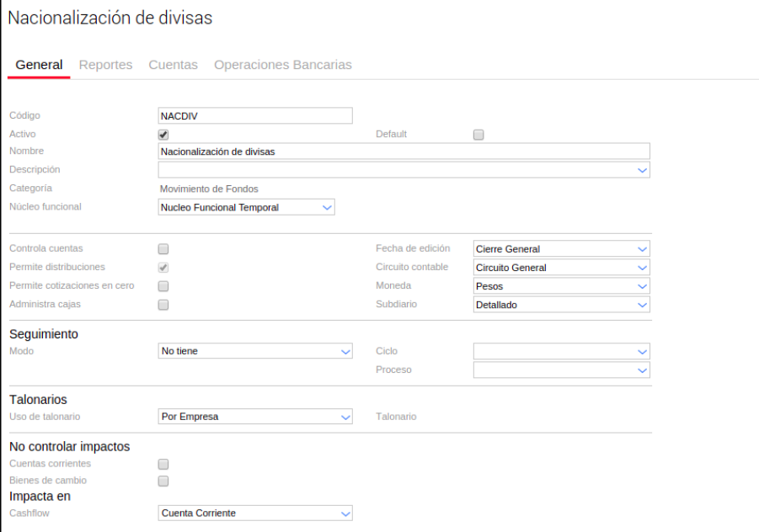Uncheck the Activo checkbox
759x532 pixels.
163,134
